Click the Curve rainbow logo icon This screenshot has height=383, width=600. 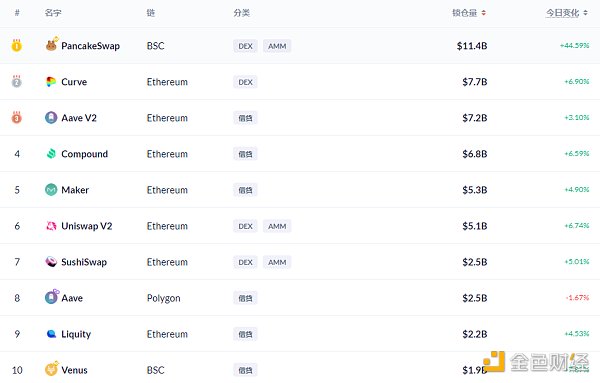[x=51, y=81]
